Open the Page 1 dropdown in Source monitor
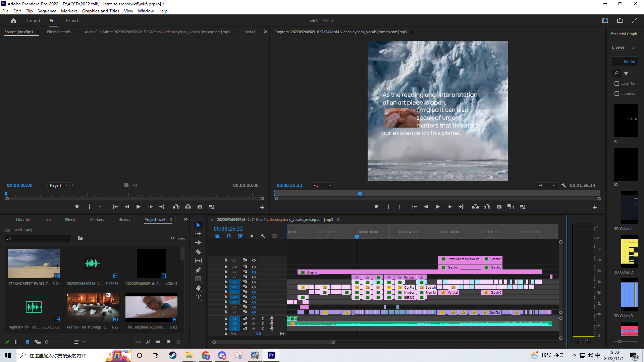Screen dimensions: 644x362 point(59,185)
